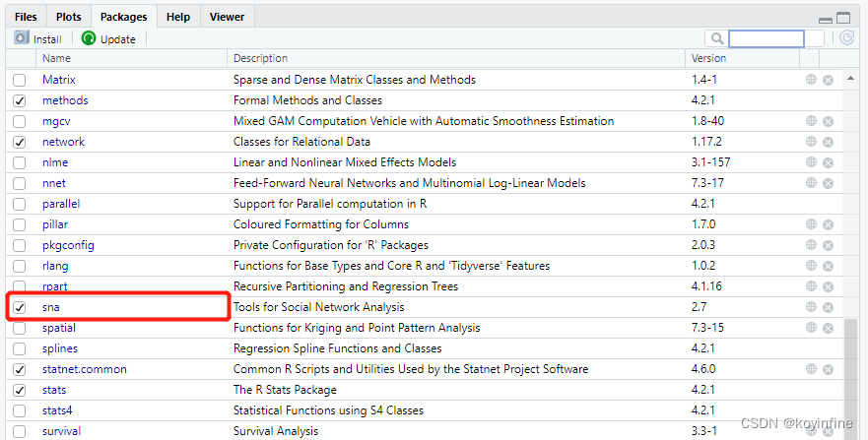This screenshot has height=440, width=868.
Task: Click the green Update packages icon
Action: tap(89, 38)
